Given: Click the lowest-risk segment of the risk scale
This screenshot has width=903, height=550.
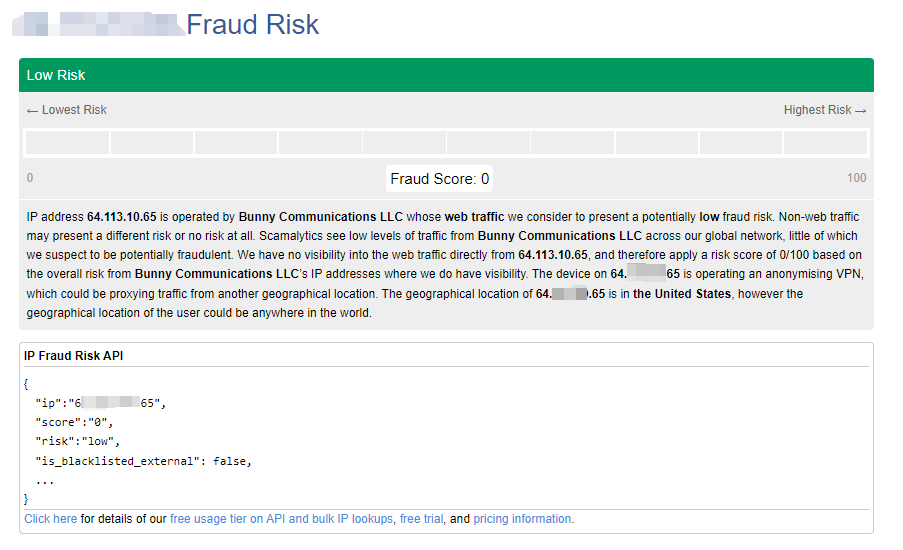Looking at the screenshot, I should pos(67,142).
